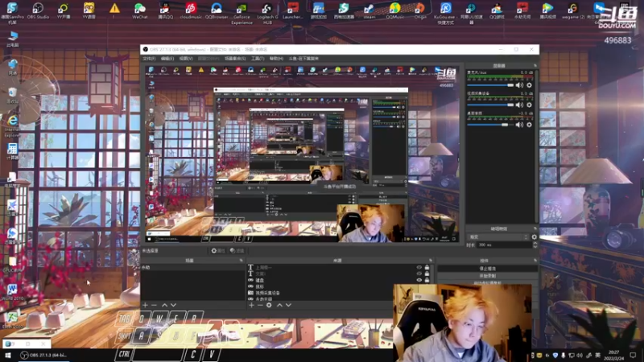
Task: Toggle visibility of the top text source
Action: coord(419,267)
